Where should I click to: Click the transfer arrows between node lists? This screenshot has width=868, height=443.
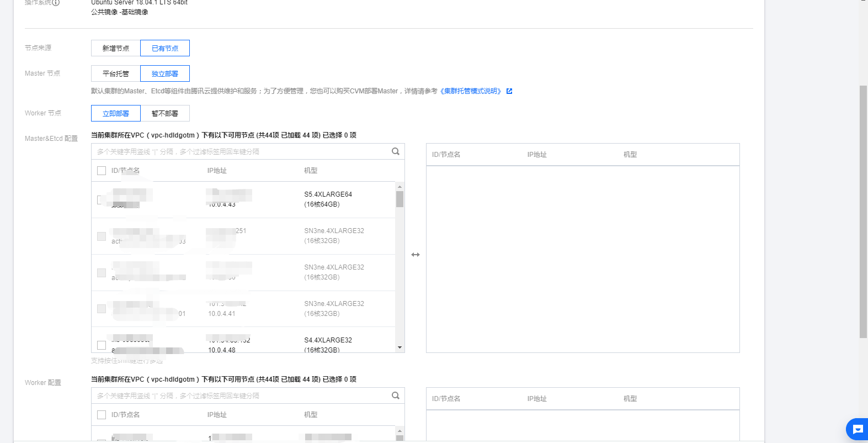click(x=416, y=255)
